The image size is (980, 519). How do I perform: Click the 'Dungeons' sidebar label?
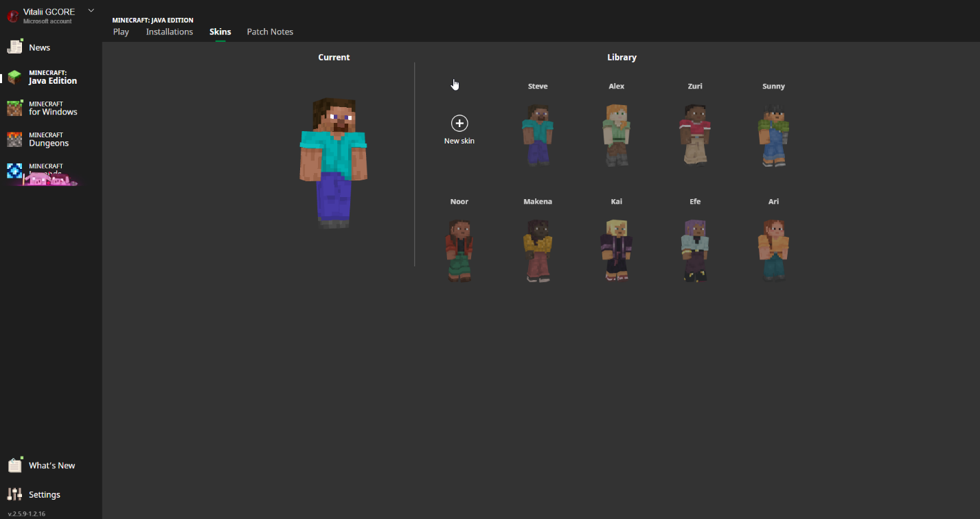tap(49, 143)
